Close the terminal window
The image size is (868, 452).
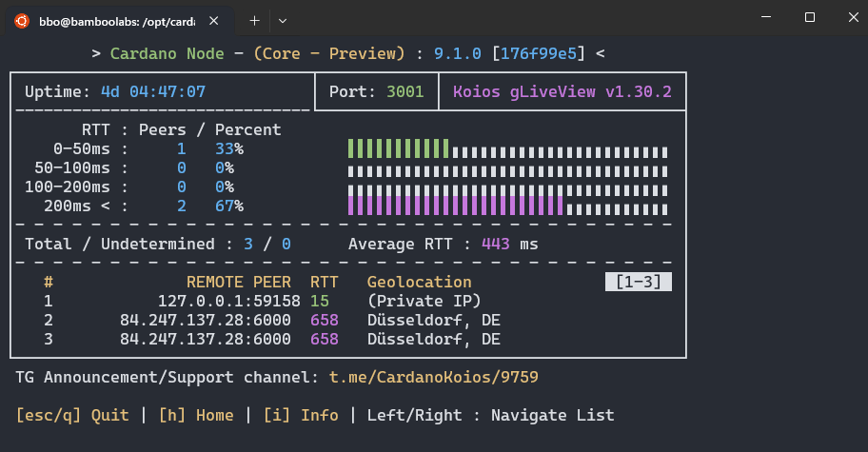click(x=853, y=17)
